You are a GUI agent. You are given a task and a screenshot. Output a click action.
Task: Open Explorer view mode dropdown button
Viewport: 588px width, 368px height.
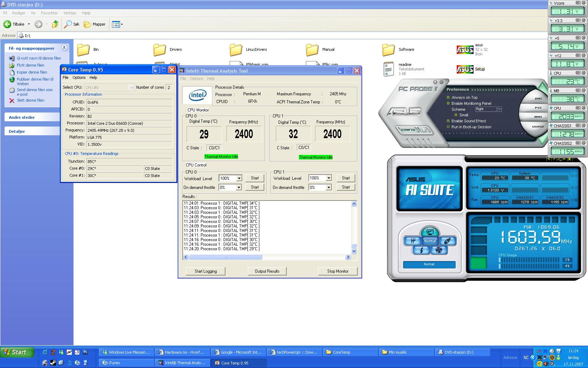[117, 24]
